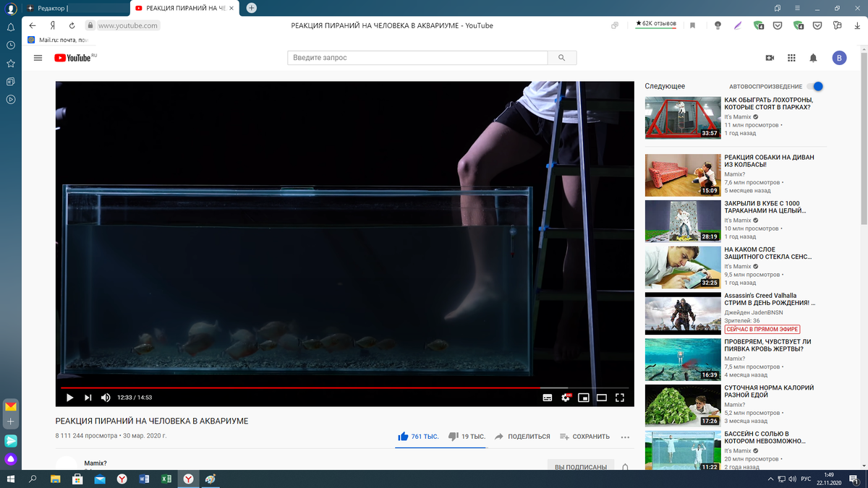Open the Alice assistant purple icon
The image size is (868, 488).
click(x=11, y=458)
